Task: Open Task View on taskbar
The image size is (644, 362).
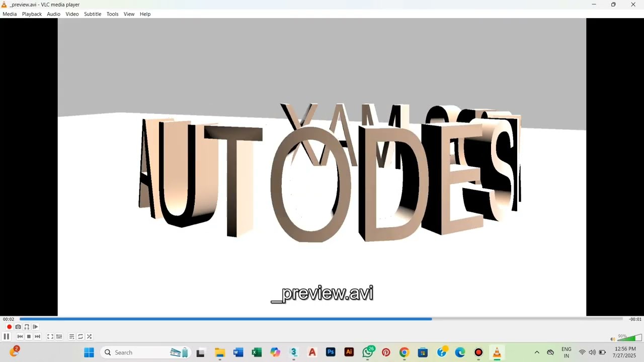Action: coord(200,352)
